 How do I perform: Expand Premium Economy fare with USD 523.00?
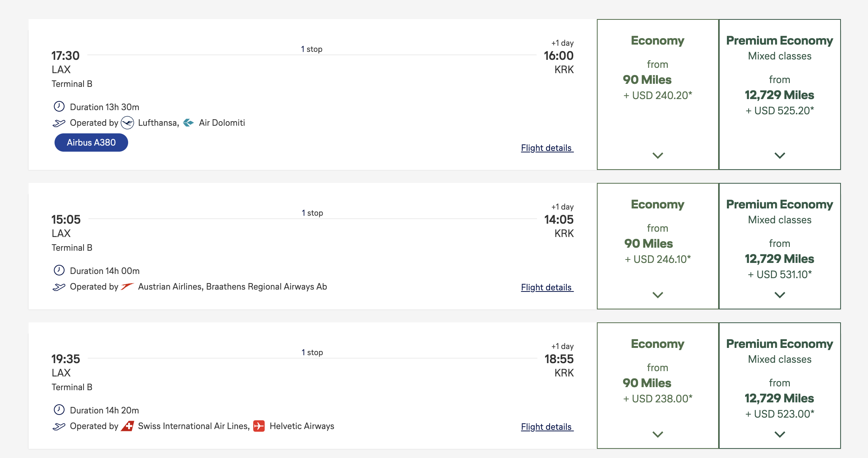click(x=780, y=434)
